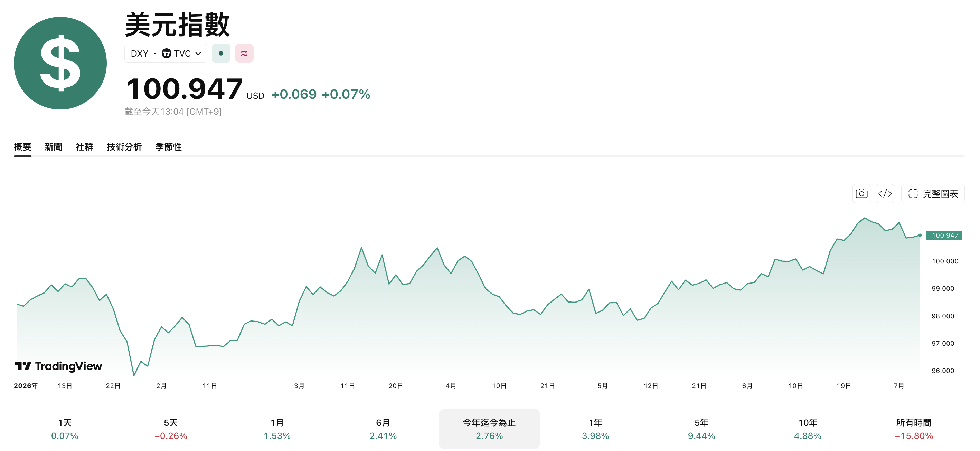Viewport: 980px width, 451px height.
Task: Select the 1年 time range
Action: coord(595,429)
